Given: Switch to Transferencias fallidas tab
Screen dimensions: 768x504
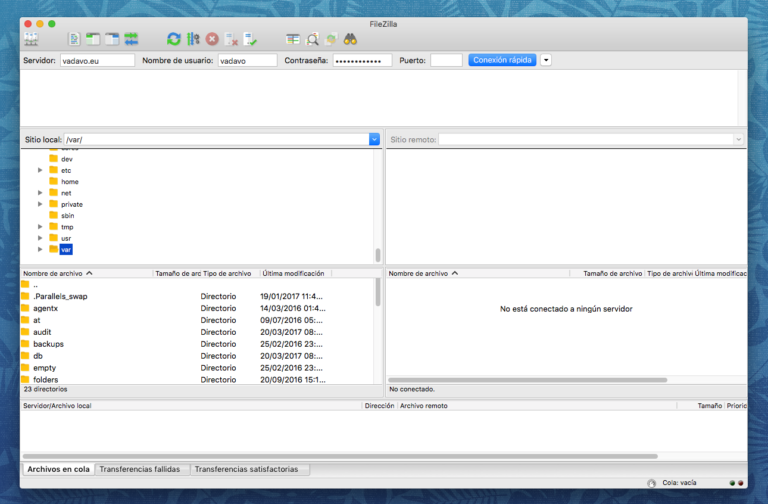Looking at the screenshot, I should click(140, 469).
